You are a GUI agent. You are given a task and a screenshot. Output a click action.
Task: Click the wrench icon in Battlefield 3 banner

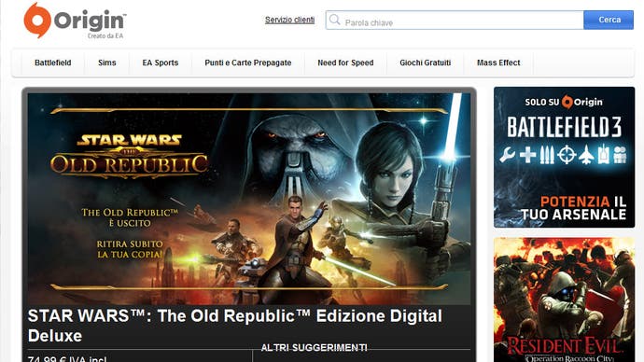point(508,155)
